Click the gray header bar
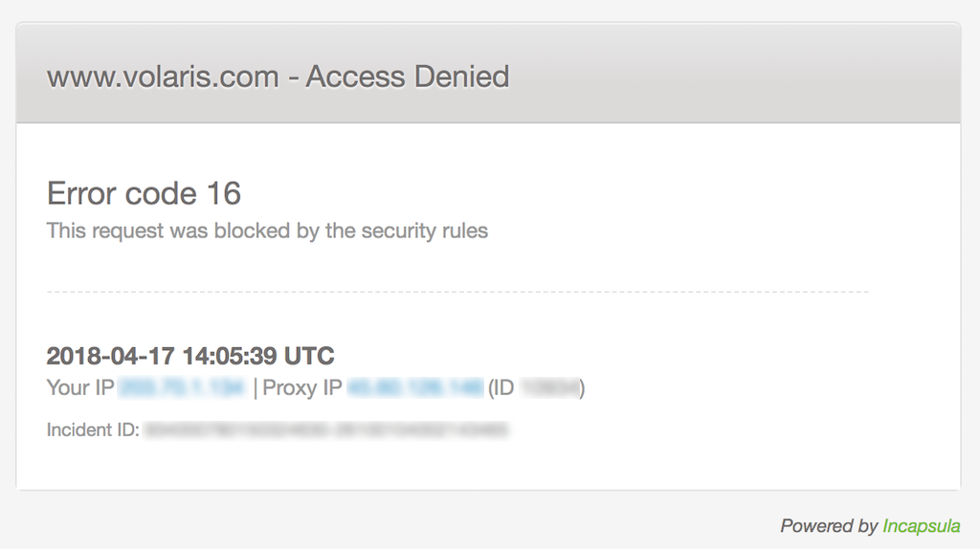 488,73
